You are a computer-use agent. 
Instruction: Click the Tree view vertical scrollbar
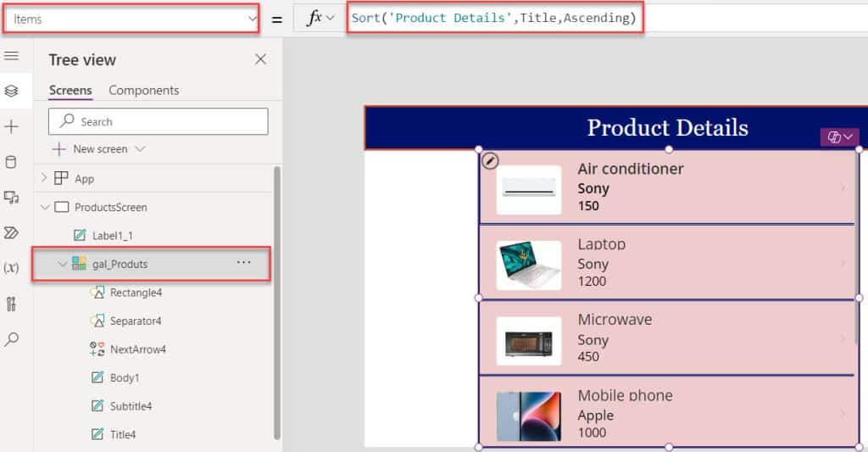coord(277,303)
